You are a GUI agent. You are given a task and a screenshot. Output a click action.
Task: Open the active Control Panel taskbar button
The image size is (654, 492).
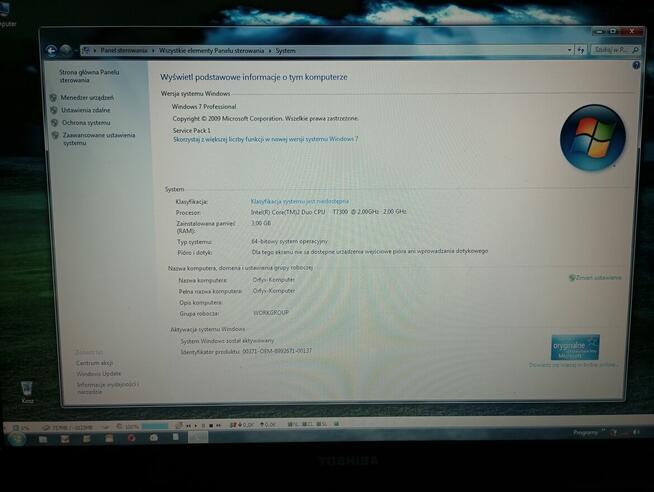click(198, 437)
